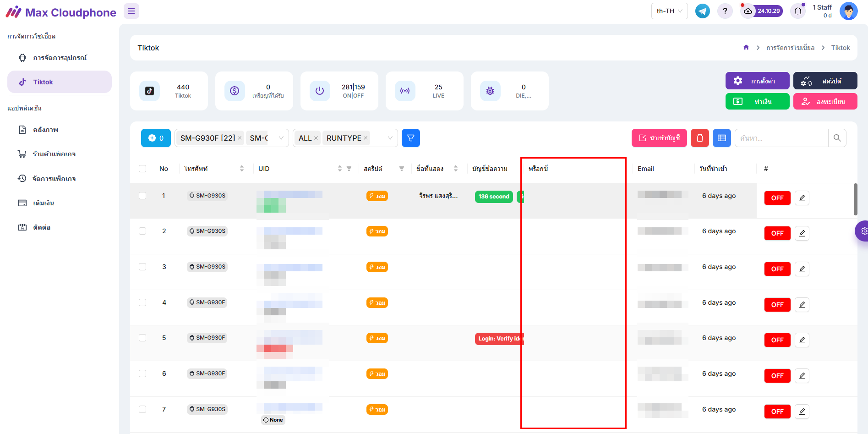Click the social management breadcrumb link
The height and width of the screenshot is (434, 868).
790,48
